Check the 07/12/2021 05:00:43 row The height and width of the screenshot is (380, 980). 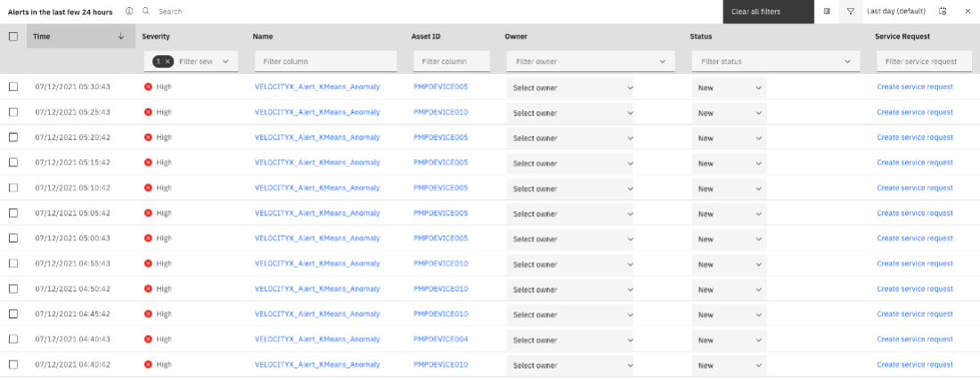click(13, 239)
